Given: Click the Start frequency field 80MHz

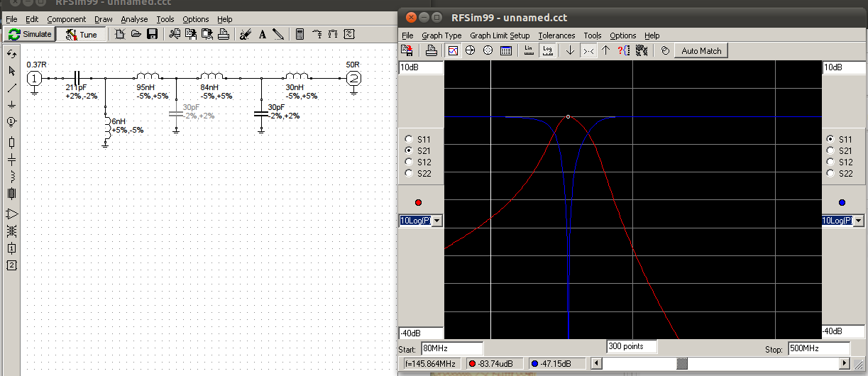Looking at the screenshot, I should 451,348.
